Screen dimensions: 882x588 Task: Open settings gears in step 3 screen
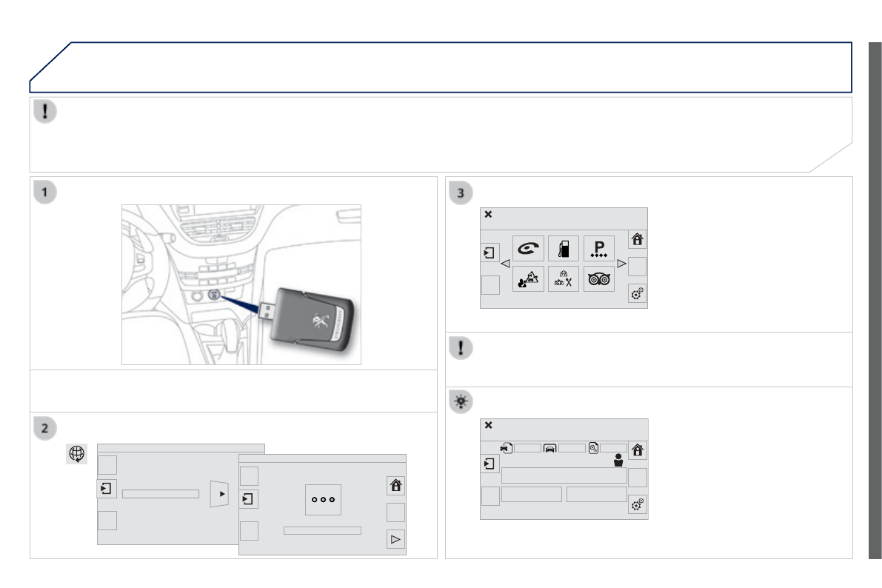(637, 293)
